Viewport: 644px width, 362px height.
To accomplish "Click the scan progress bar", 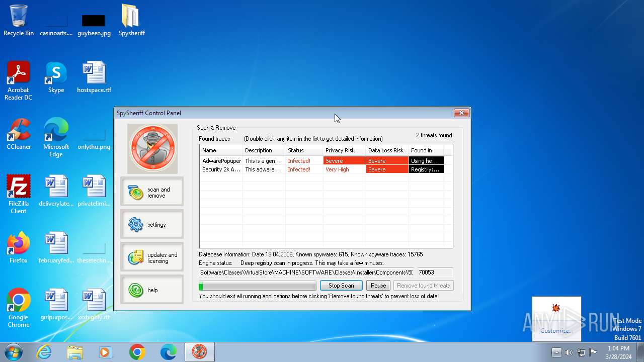I will click(x=258, y=286).
